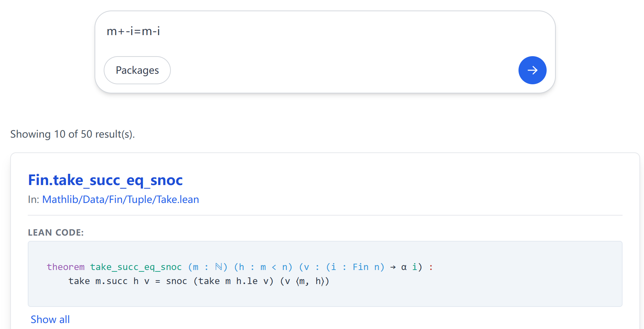Viewport: 644px width, 329px height.
Task: Click the blue arrow search submit button
Action: (532, 70)
